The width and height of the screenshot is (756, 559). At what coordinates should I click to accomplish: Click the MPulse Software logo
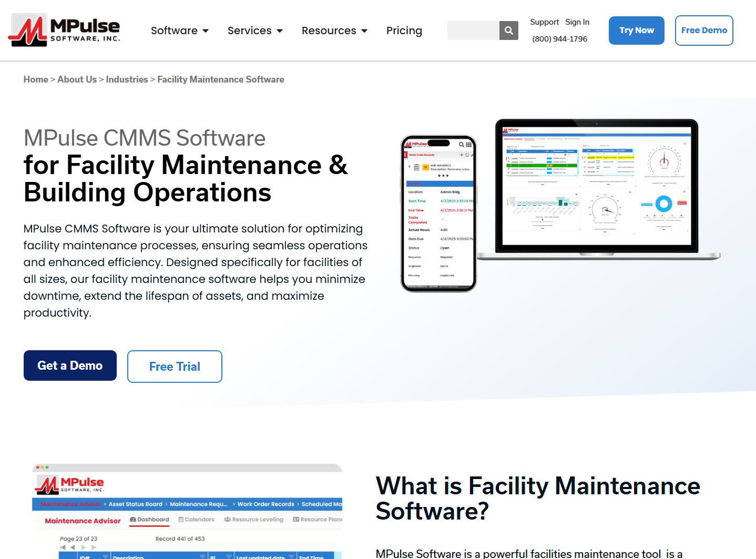point(64,30)
